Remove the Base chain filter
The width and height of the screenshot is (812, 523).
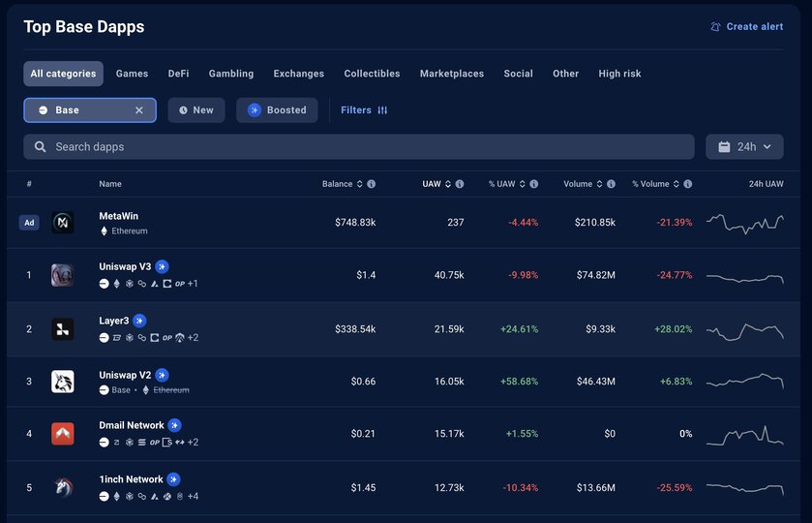tap(138, 110)
